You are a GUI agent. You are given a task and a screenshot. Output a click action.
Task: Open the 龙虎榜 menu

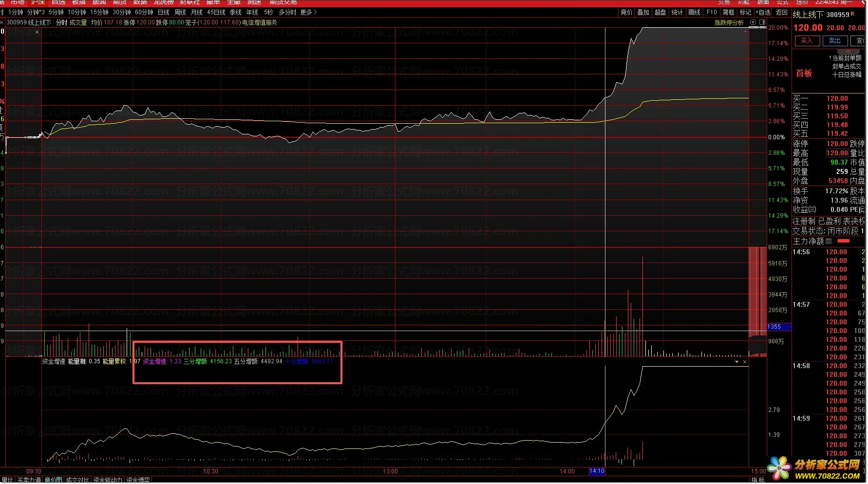click(x=164, y=2)
